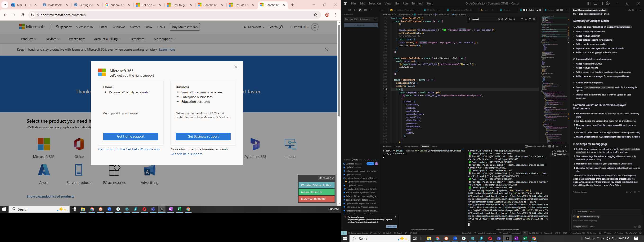Open Microsoft account manager avatar icon

tap(315, 27)
